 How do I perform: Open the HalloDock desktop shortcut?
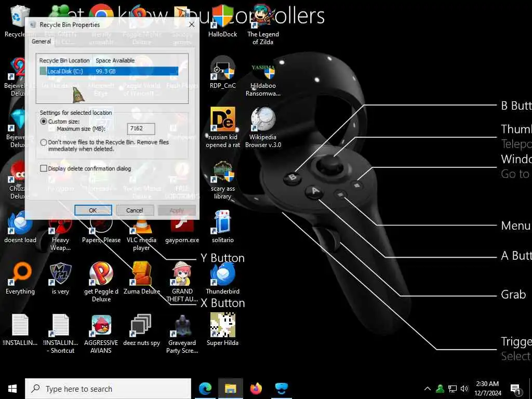(222, 21)
